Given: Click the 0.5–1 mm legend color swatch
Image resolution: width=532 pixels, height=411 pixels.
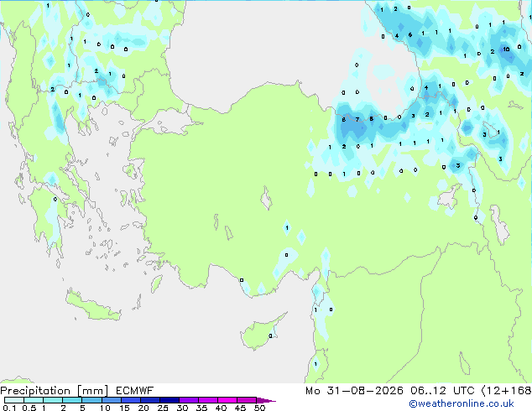Looking at the screenshot, I should 34,400.
